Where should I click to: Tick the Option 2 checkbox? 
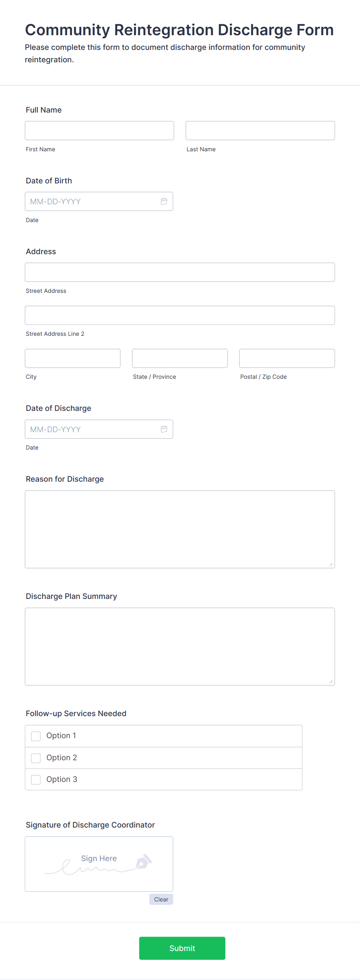pos(36,758)
